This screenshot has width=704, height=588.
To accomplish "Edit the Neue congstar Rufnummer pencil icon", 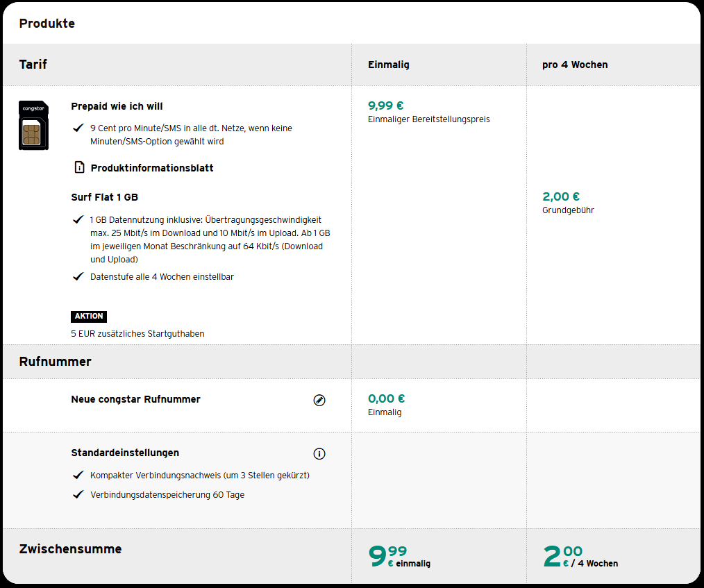I will click(319, 400).
